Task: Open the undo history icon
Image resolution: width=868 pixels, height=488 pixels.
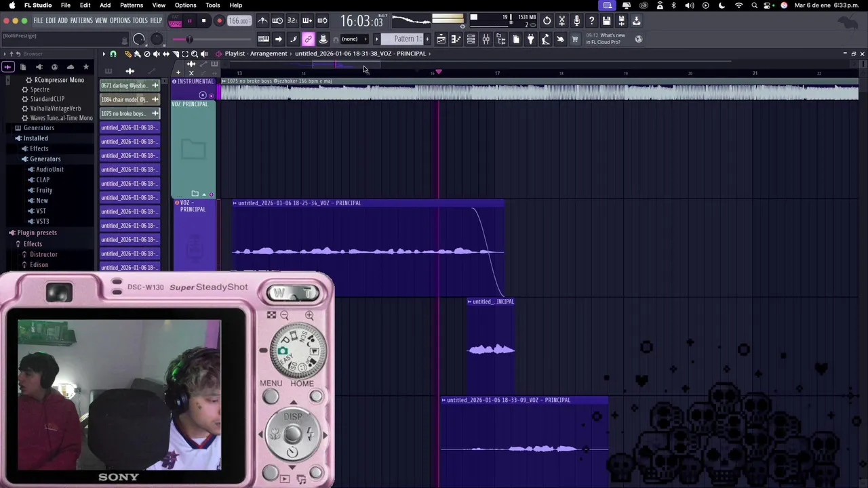Action: pos(547,21)
